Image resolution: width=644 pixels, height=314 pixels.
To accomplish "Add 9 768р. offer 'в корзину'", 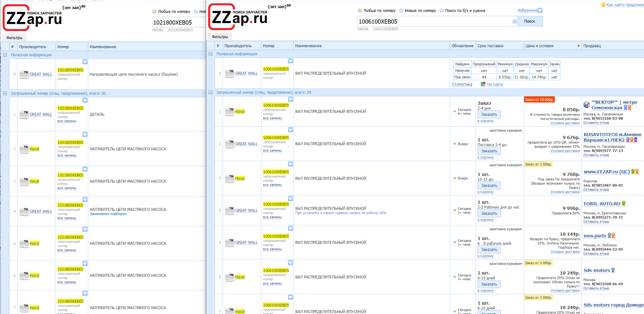I will tap(486, 192).
